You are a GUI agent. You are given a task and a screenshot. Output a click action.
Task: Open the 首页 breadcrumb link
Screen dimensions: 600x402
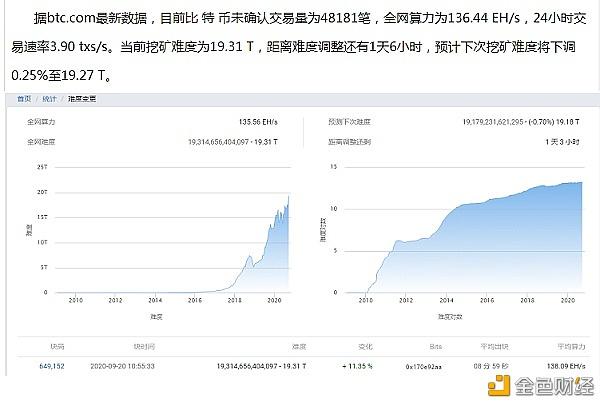tap(24, 99)
